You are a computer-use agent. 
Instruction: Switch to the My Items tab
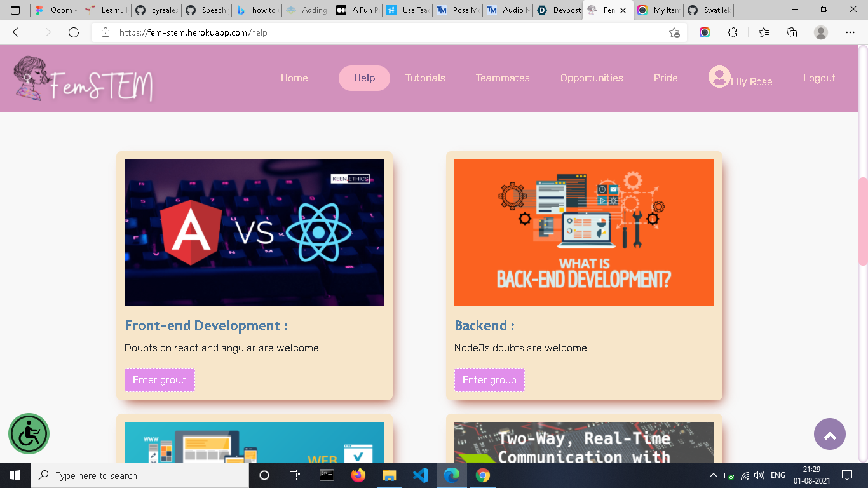coord(659,10)
